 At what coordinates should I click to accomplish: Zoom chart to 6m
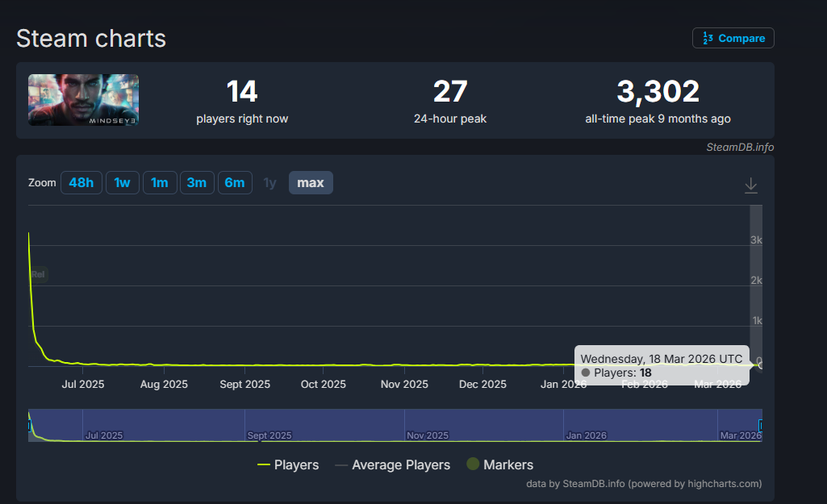[x=235, y=183]
